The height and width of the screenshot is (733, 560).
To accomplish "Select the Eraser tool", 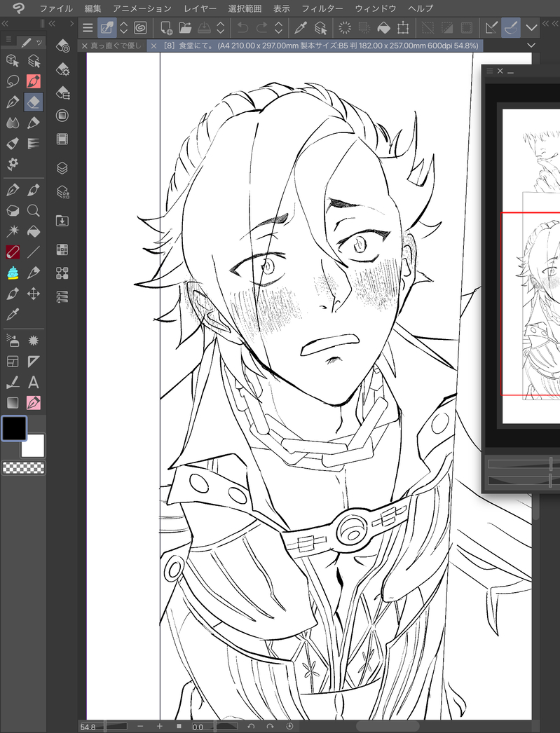I will 33,102.
